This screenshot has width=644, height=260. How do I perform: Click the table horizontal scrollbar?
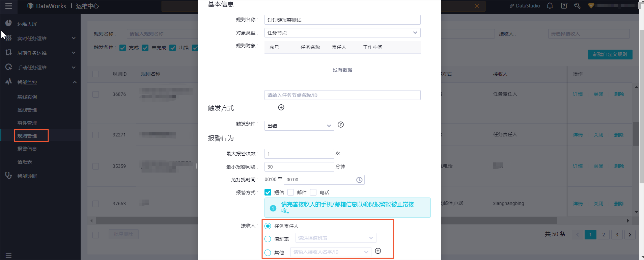pos(326,221)
